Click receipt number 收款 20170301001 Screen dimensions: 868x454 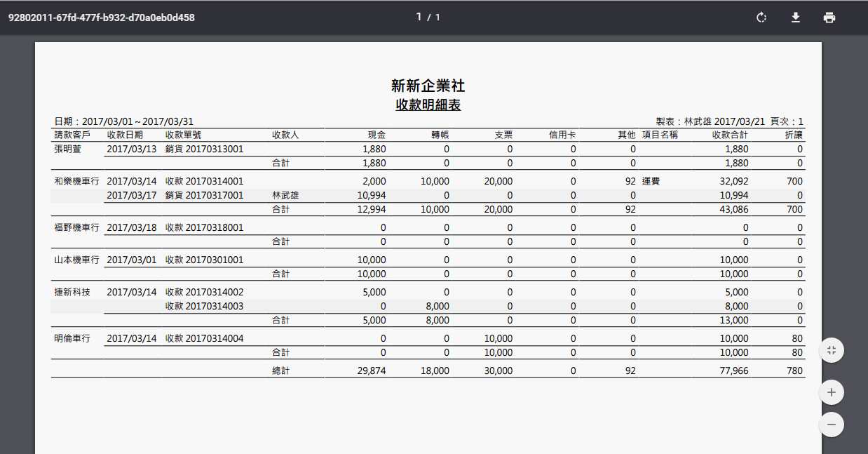click(x=205, y=260)
